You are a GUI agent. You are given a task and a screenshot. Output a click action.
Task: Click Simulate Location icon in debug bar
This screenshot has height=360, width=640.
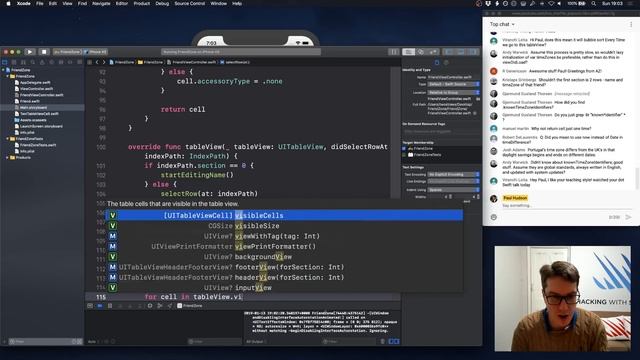[170, 306]
